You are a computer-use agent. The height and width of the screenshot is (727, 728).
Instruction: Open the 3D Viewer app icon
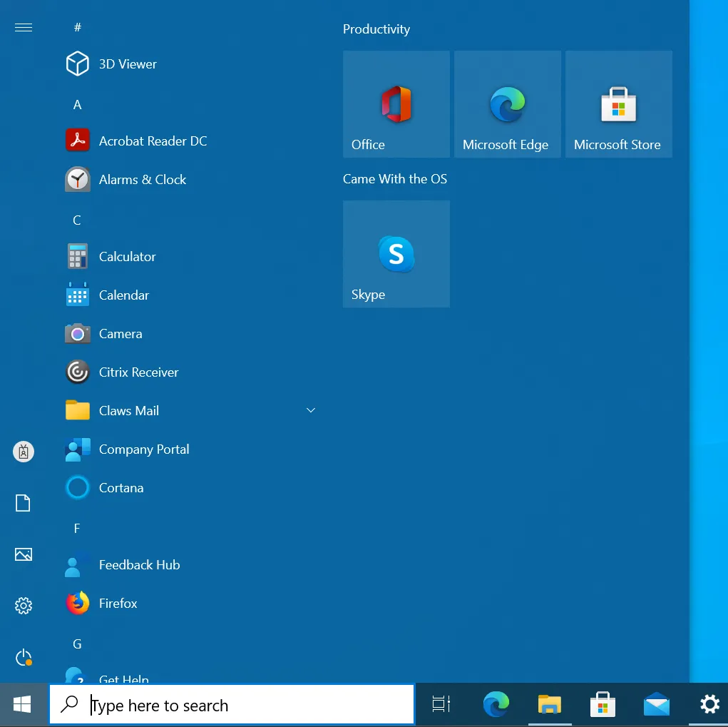coord(77,63)
